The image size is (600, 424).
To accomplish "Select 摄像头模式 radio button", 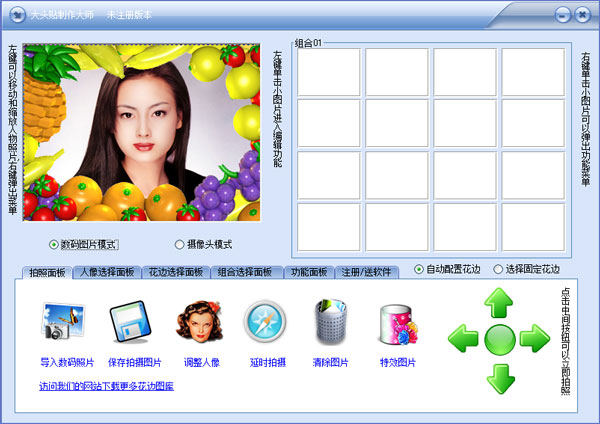I will tap(179, 244).
